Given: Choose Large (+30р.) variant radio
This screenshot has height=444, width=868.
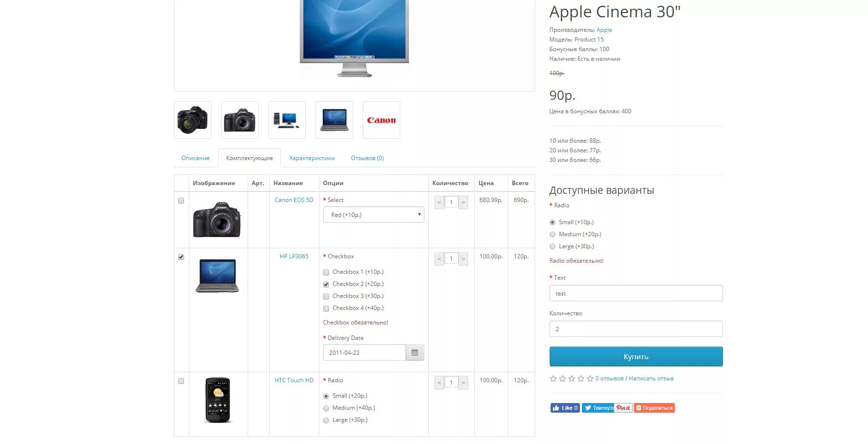Looking at the screenshot, I should [552, 246].
